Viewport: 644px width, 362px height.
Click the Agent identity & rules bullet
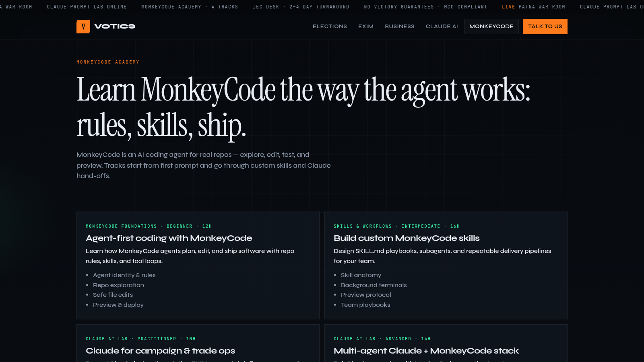click(x=124, y=275)
